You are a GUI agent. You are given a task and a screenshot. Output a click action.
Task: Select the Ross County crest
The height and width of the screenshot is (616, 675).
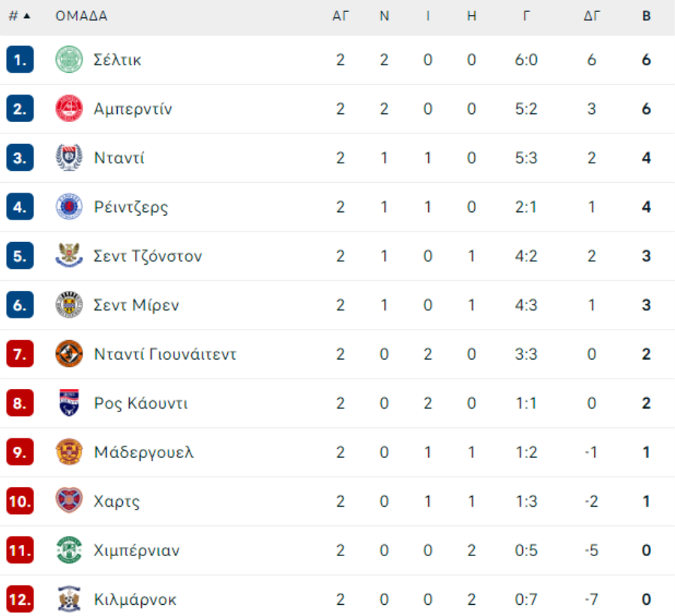point(69,402)
